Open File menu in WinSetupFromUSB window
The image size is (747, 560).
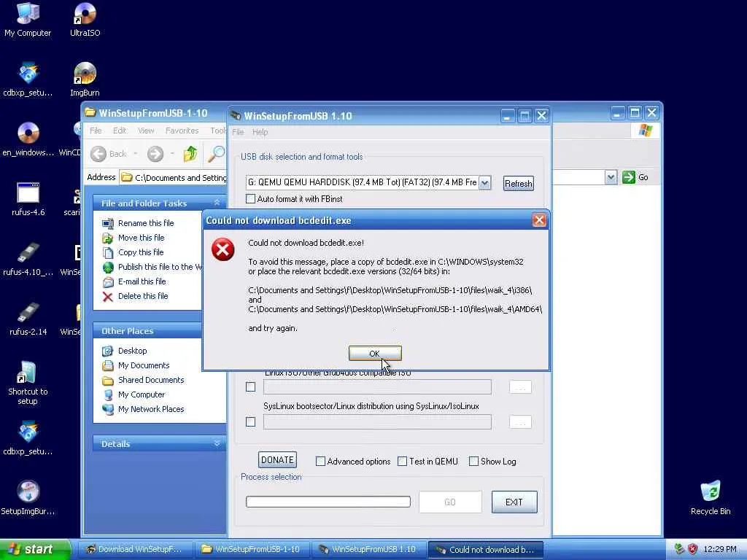tap(238, 132)
